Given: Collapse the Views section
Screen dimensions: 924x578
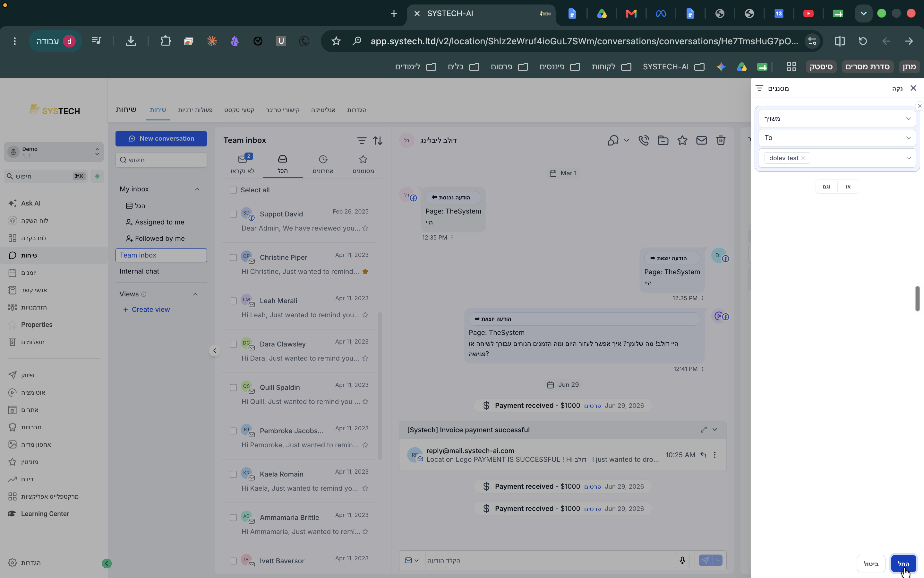Looking at the screenshot, I should [x=195, y=294].
